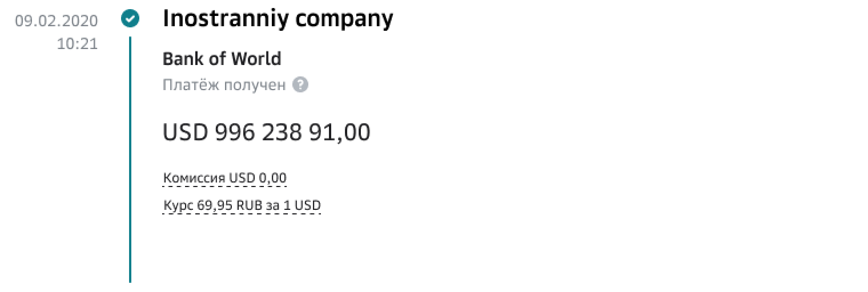Click 1 USD ending the rate line
The width and height of the screenshot is (868, 292).
click(302, 205)
